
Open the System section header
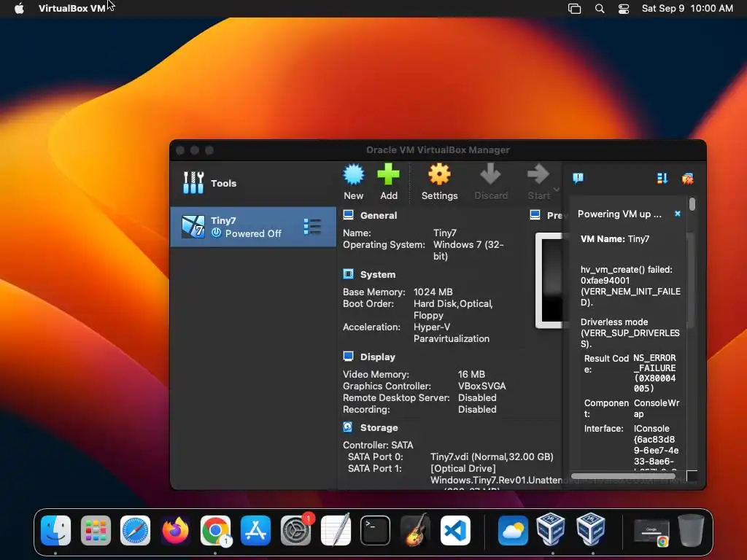coord(378,275)
